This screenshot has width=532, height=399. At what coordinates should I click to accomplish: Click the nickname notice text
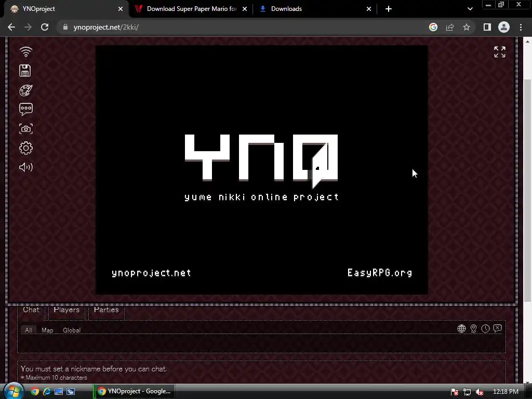(94, 369)
